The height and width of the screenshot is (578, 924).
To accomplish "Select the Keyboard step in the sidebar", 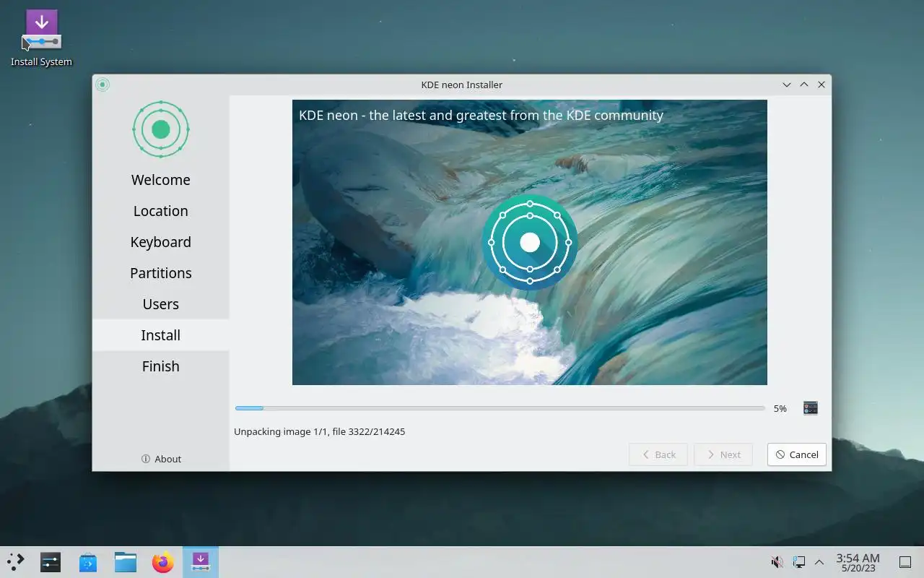I will point(161,242).
